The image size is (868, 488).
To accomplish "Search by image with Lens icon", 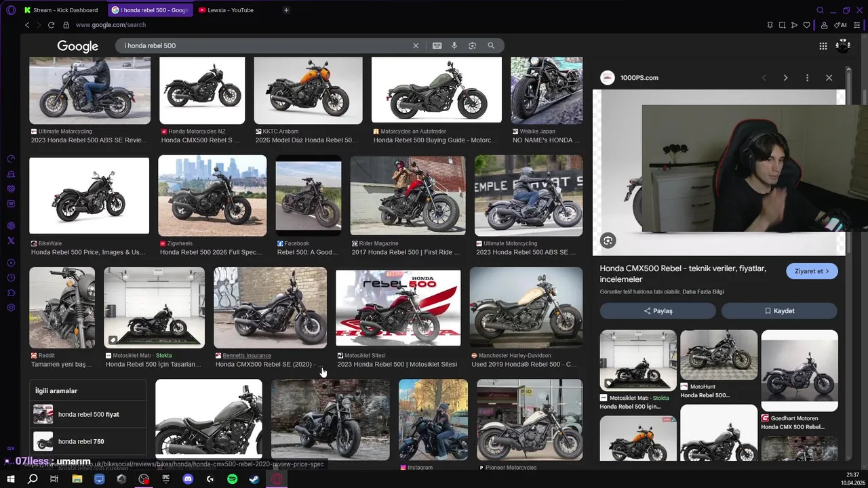I will click(x=472, y=45).
